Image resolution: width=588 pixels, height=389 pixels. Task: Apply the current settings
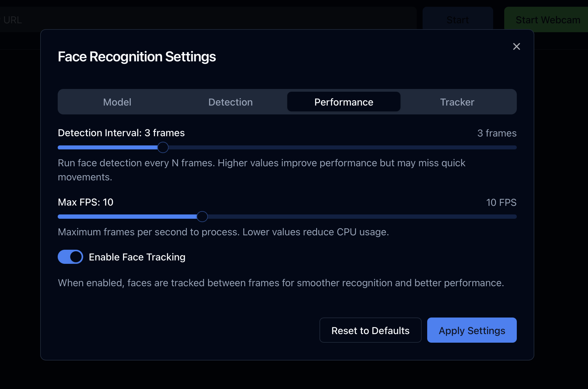[x=471, y=330]
